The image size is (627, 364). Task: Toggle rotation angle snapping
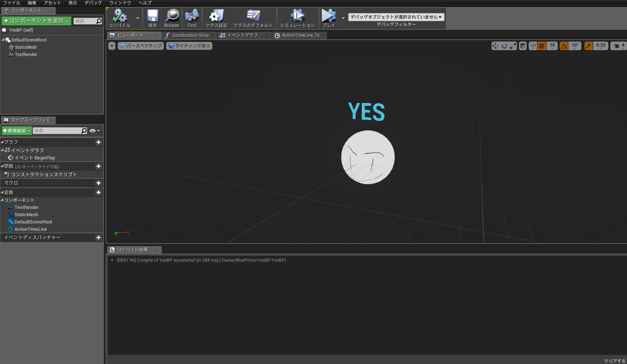click(x=564, y=46)
